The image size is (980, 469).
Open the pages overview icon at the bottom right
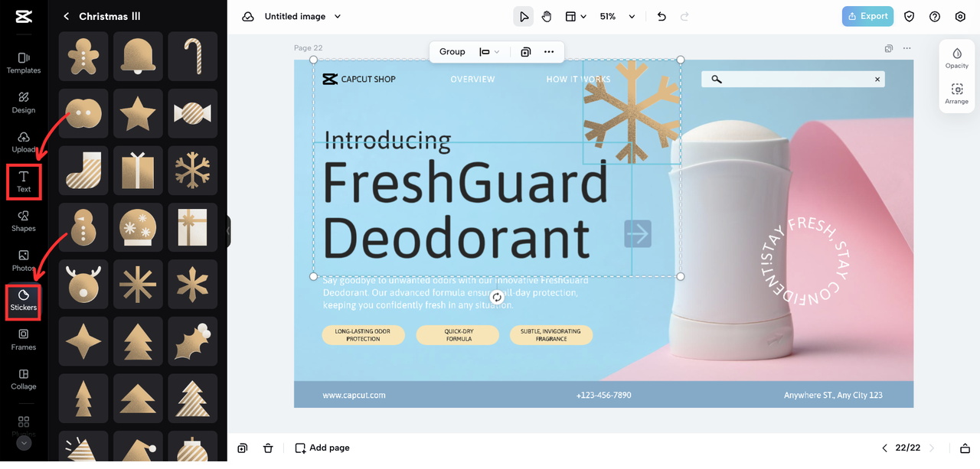(965, 448)
